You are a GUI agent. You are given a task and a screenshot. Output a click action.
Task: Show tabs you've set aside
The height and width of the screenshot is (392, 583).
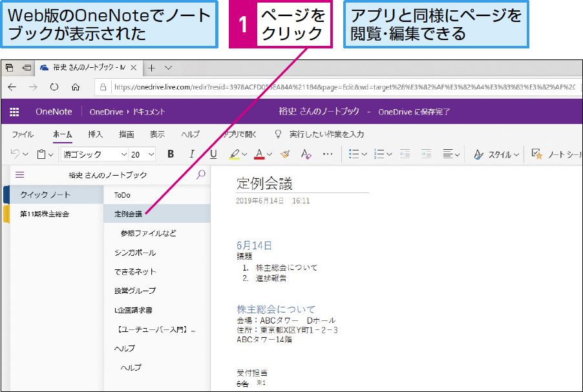9,68
